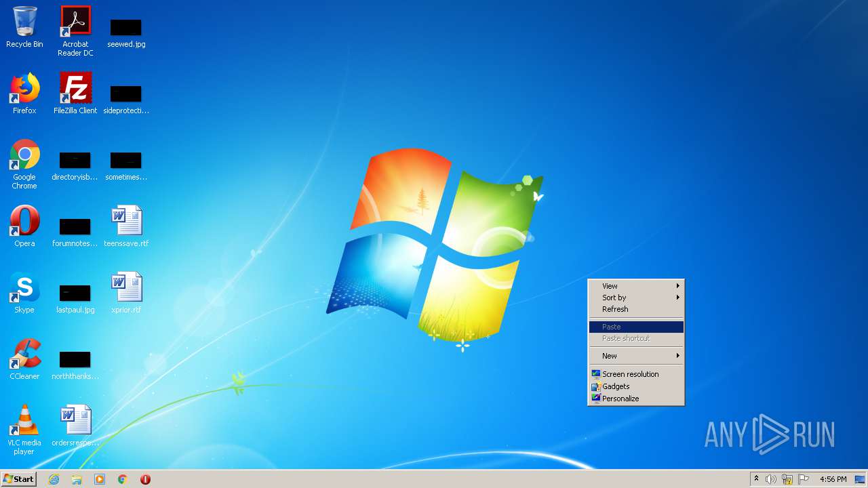Screen dimensions: 868x488
Task: Launch Opera from the taskbar
Action: point(145,479)
